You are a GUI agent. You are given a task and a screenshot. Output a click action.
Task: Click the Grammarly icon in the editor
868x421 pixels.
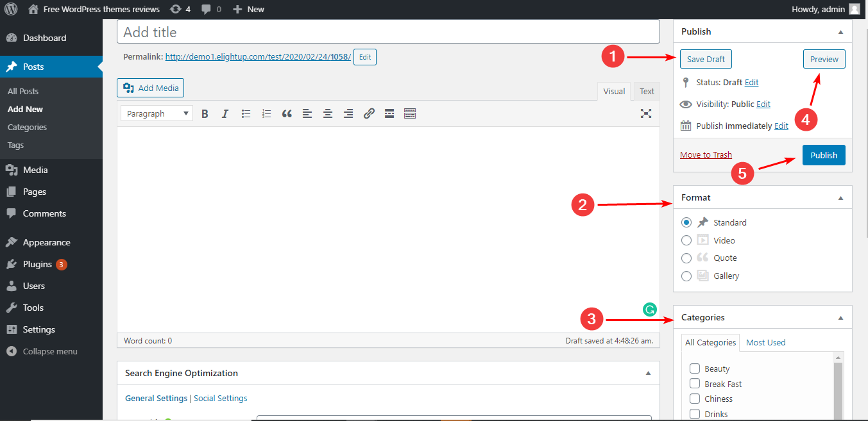coord(649,310)
